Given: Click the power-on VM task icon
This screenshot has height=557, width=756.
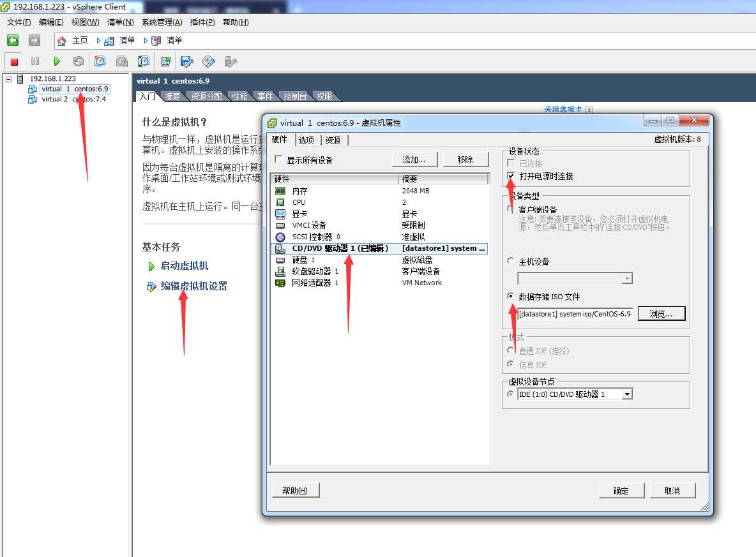Looking at the screenshot, I should (151, 267).
